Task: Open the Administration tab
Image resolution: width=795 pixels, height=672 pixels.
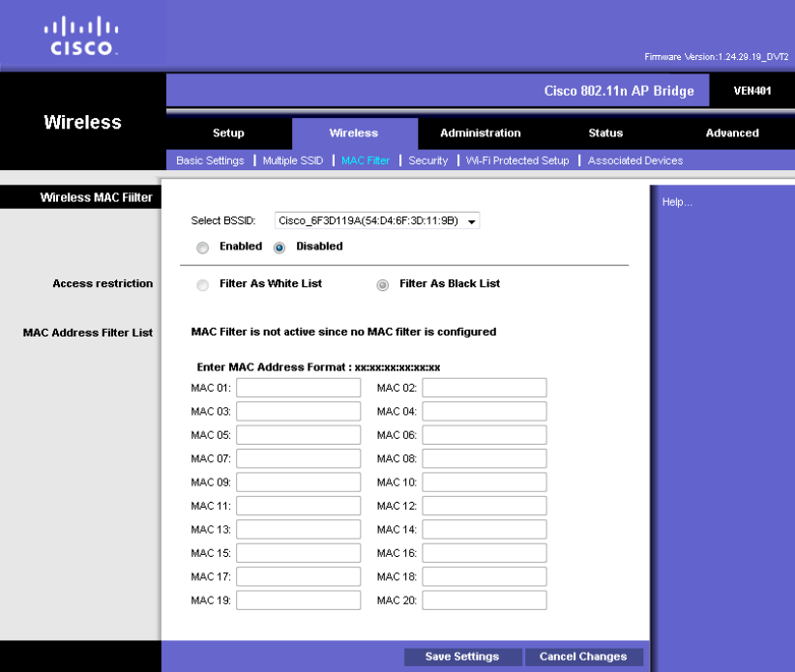Action: [481, 133]
